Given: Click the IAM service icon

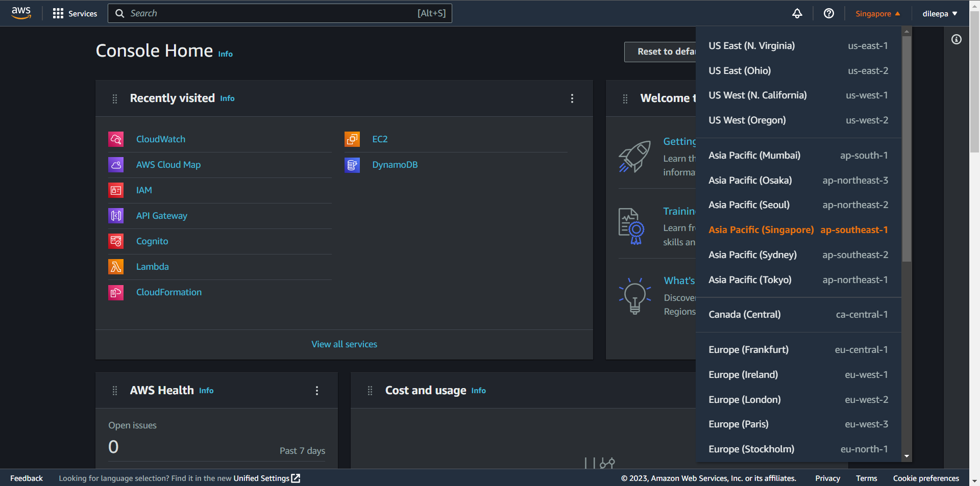Looking at the screenshot, I should coord(116,190).
